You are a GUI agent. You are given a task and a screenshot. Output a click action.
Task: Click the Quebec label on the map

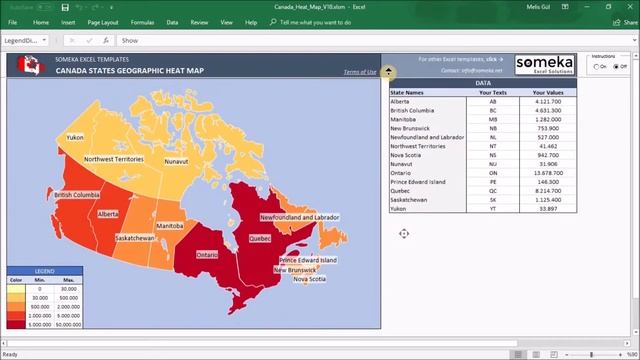tap(260, 238)
